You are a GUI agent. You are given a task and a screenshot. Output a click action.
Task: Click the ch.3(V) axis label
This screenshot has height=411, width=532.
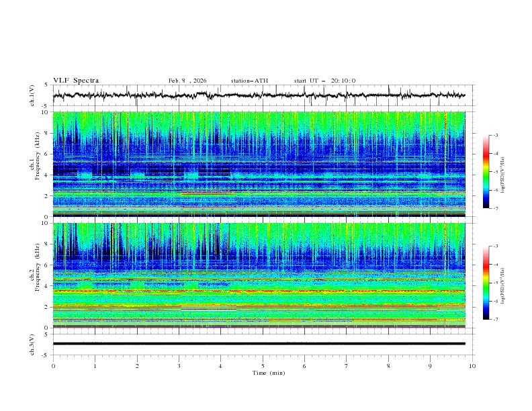point(32,345)
